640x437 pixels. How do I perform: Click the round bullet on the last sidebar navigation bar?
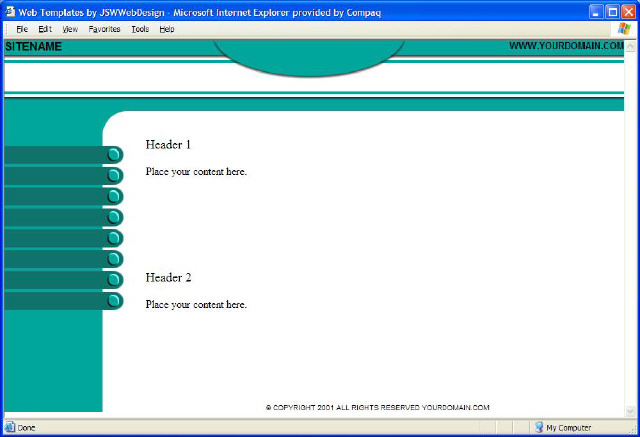114,301
